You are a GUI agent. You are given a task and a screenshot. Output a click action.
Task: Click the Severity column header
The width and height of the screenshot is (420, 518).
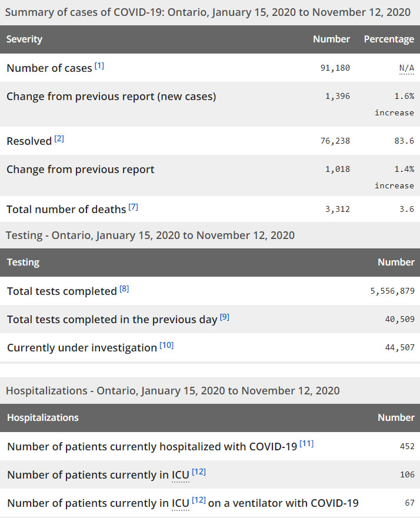(25, 39)
